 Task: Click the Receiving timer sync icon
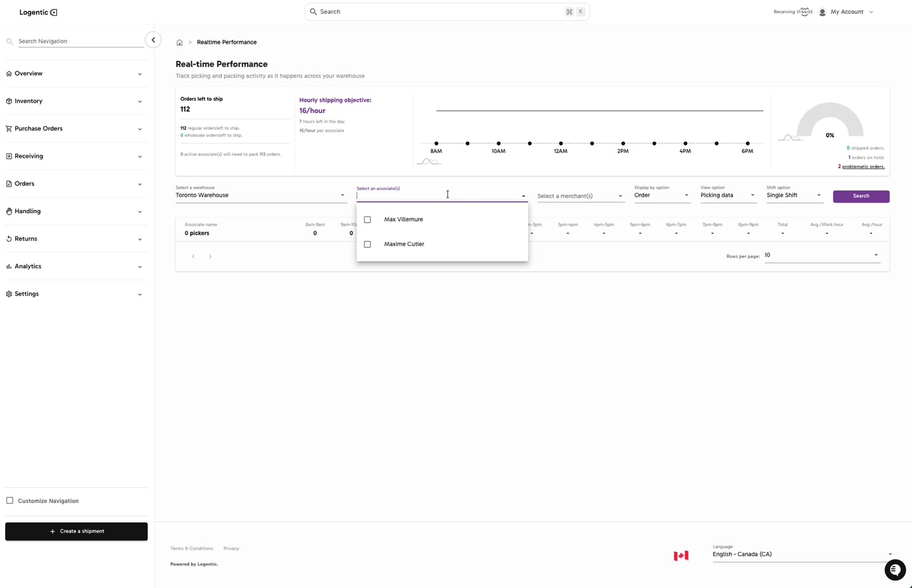point(804,11)
